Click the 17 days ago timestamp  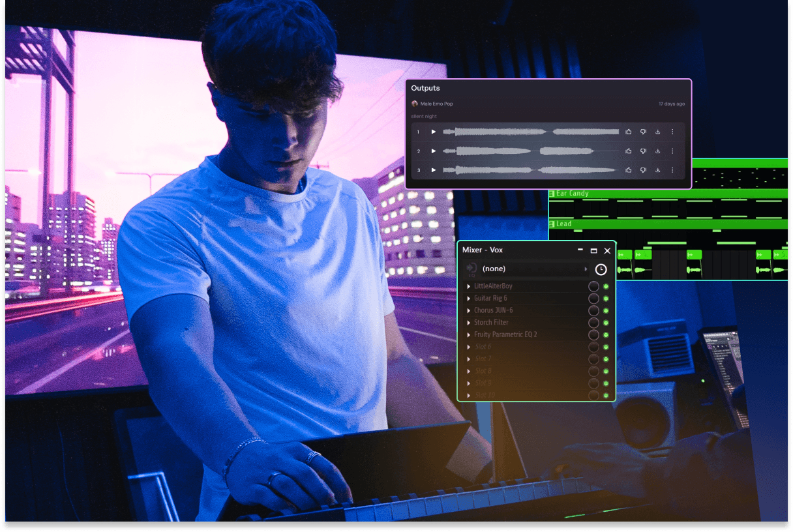click(672, 104)
